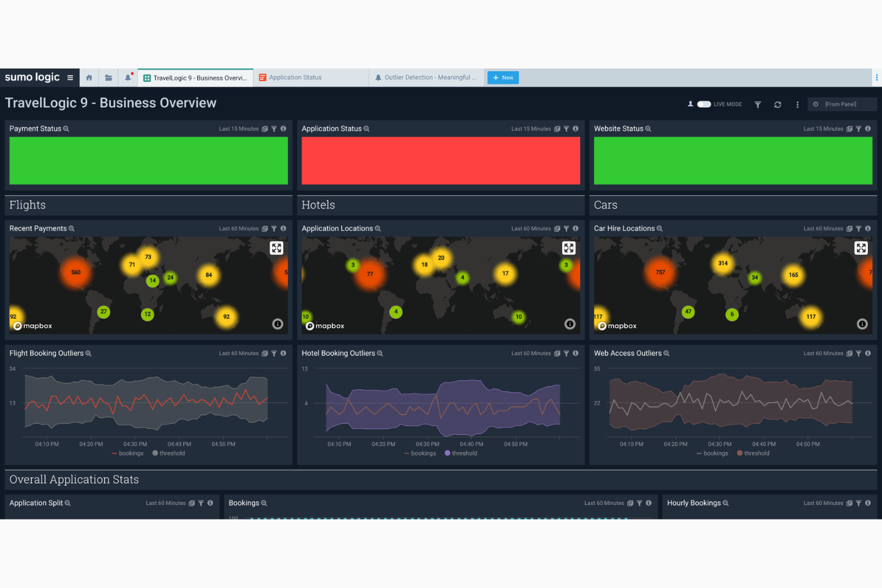
Task: Toggle Live Mode on
Action: pos(703,104)
